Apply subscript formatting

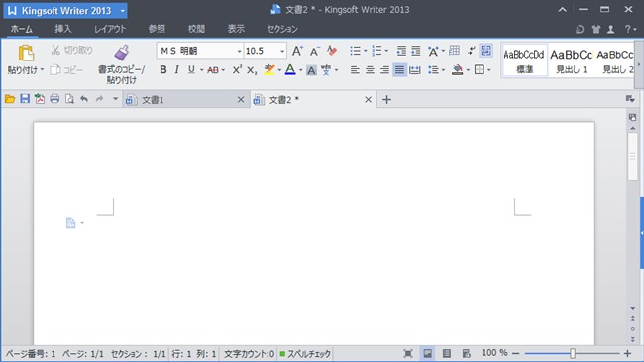[252, 70]
